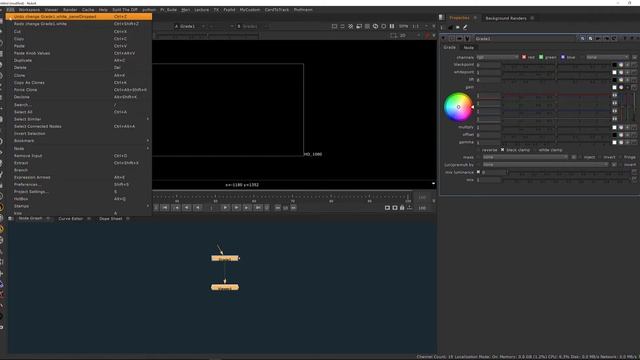This screenshot has height=360, width=640.
Task: Open Project Settings from Edit menu
Action: [78, 192]
